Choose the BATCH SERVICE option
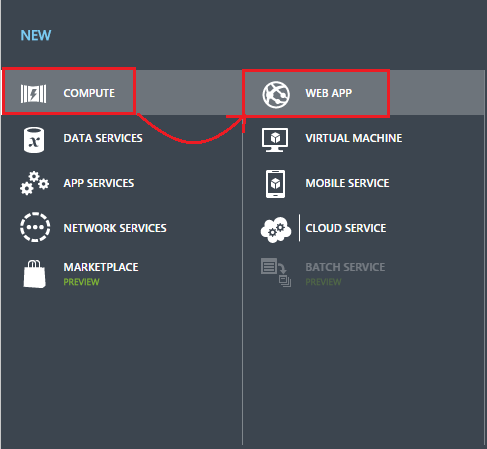 [x=345, y=267]
